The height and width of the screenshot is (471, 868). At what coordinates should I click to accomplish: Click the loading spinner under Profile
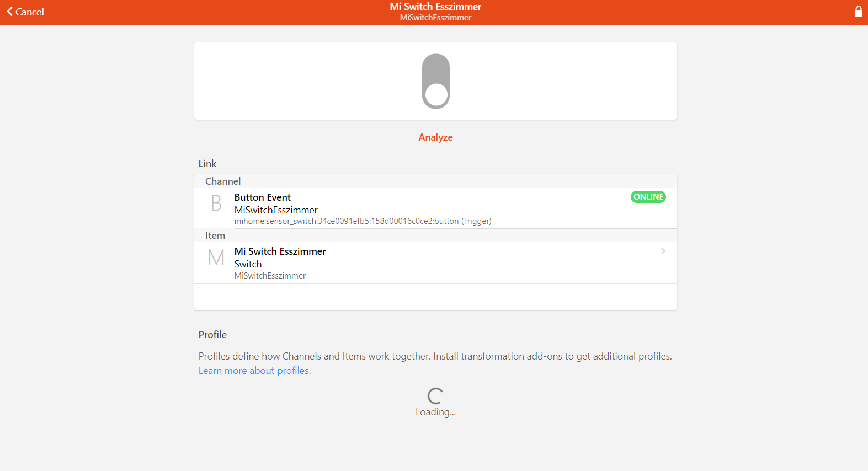tap(435, 395)
